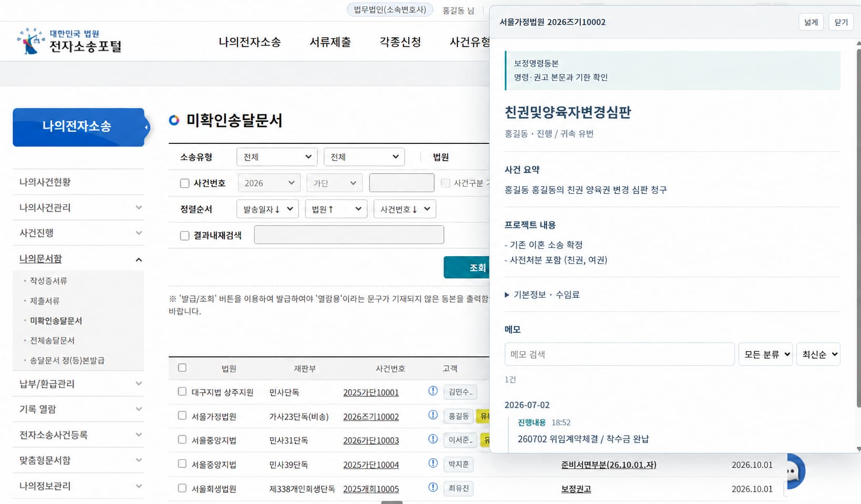The image size is (861, 504).
Task: Open the 서류제출 top menu
Action: pos(330,42)
